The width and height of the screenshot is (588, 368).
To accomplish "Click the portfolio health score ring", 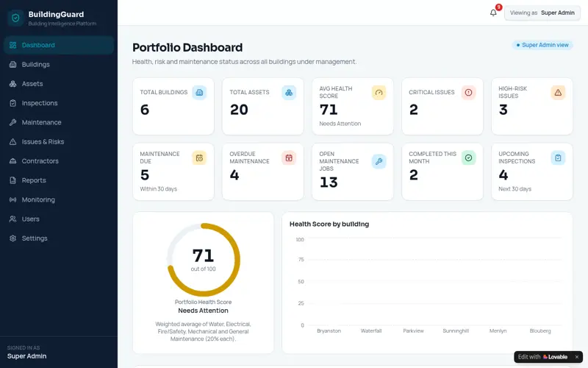I will coord(204,260).
